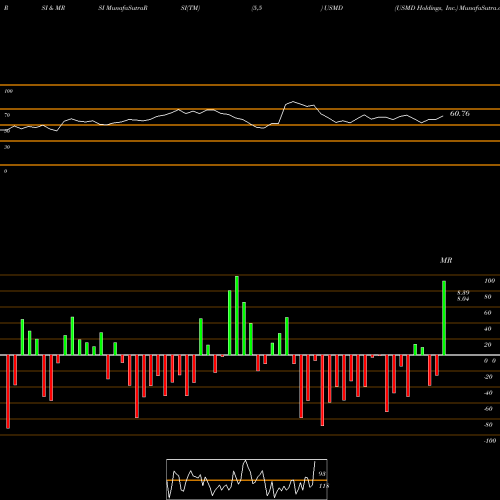Click the last green MR bar at right
This screenshot has width=500, height=500.
click(x=444, y=318)
